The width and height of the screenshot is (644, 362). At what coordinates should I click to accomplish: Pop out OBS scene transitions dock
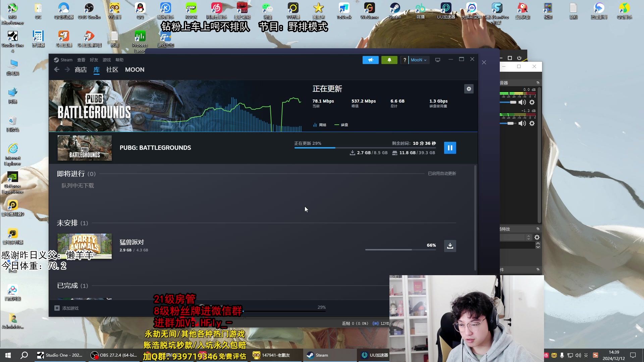coord(538,229)
